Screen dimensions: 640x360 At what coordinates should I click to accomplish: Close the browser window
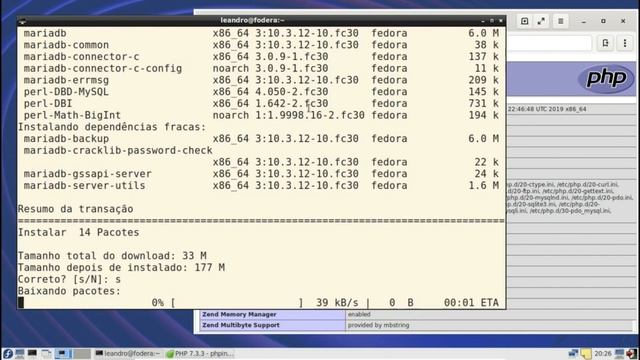point(623,21)
